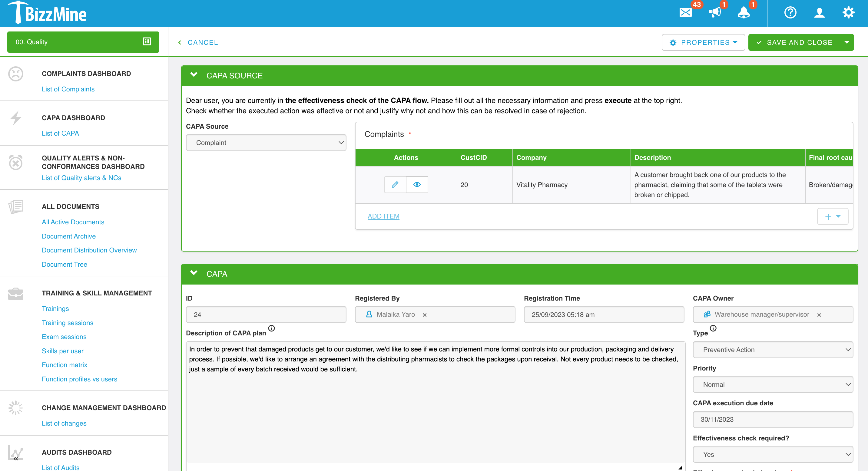Edit the Vitality Pharmacy complaint with pencil
The image size is (868, 471).
point(395,184)
